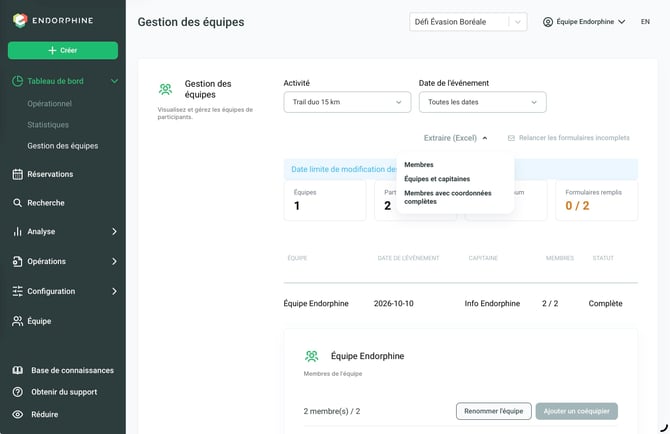The height and width of the screenshot is (434, 670).
Task: Click the envelope icon next to Relancer
Action: point(511,138)
